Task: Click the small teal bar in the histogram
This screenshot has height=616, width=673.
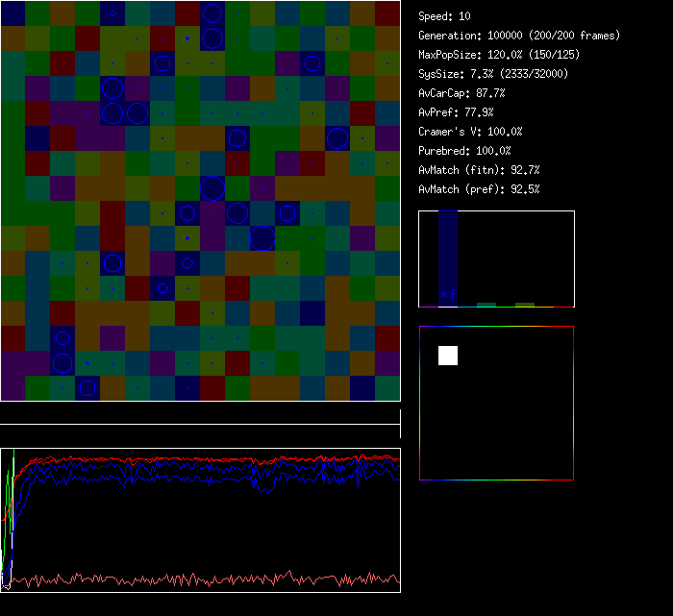Action: pyautogui.click(x=486, y=305)
